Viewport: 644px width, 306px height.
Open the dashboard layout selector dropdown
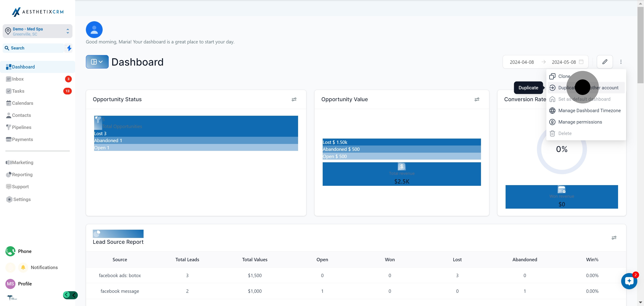(x=97, y=62)
